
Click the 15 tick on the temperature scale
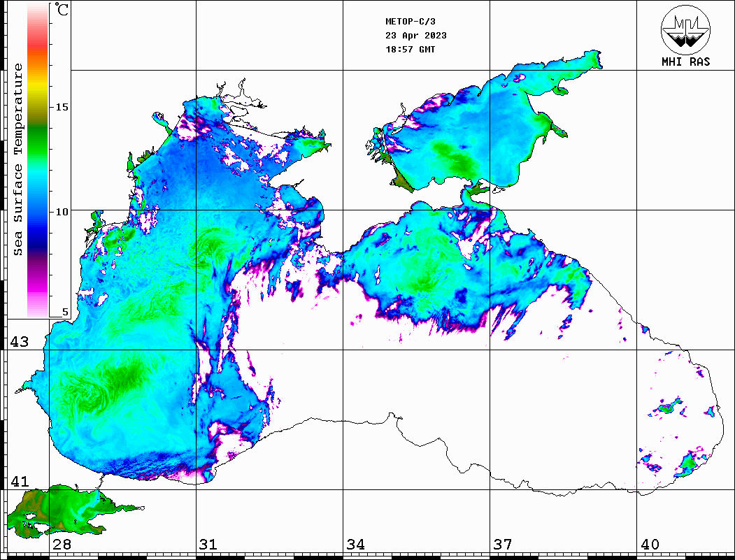(x=62, y=107)
